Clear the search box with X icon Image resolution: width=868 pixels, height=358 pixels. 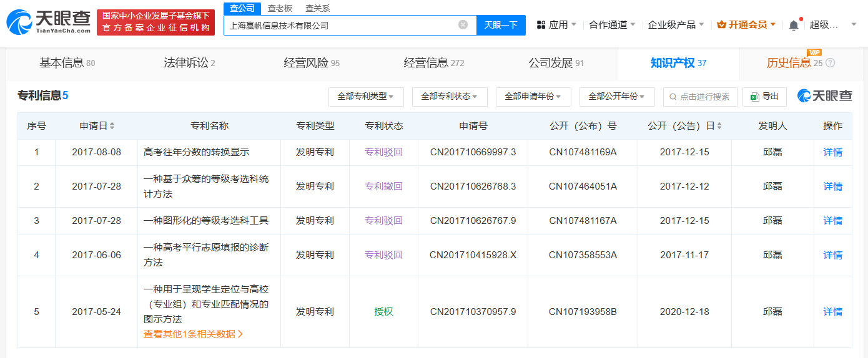(463, 25)
